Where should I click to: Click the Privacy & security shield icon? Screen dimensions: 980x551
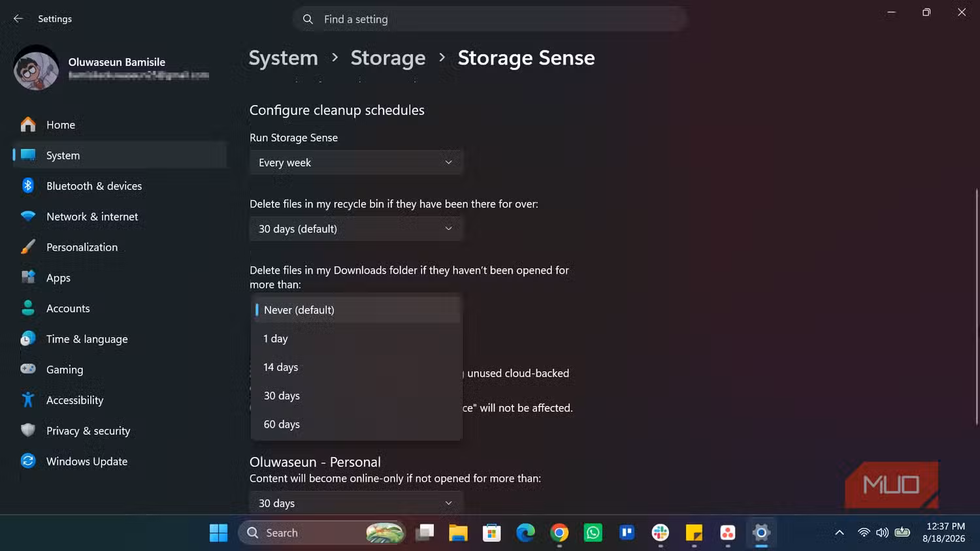click(x=28, y=430)
